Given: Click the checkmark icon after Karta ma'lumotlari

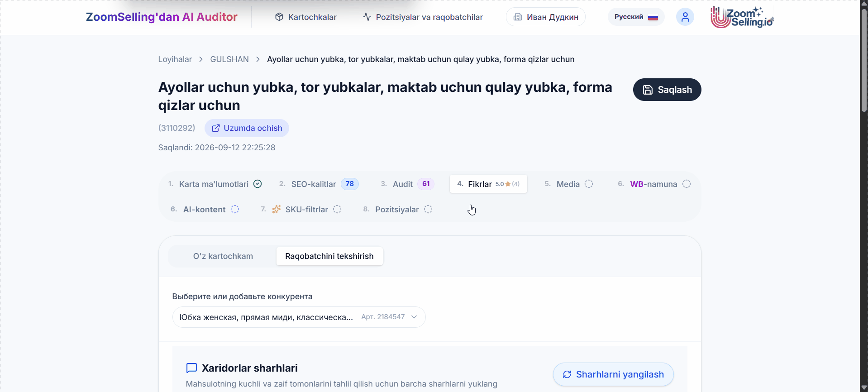Looking at the screenshot, I should (x=258, y=184).
